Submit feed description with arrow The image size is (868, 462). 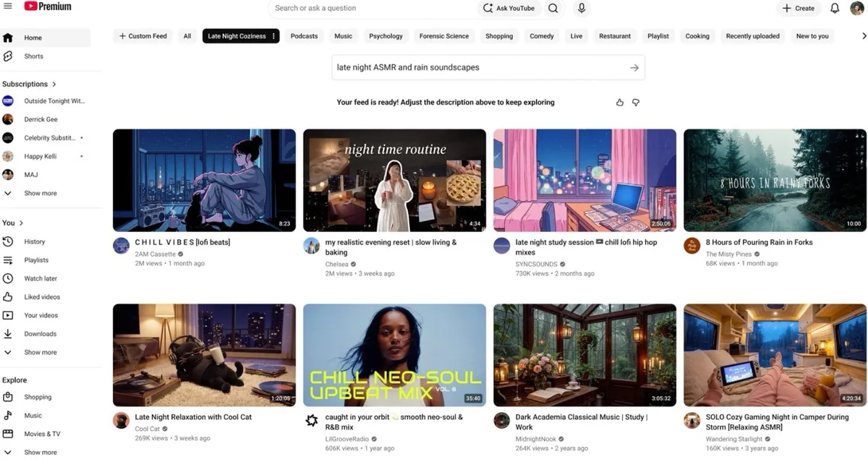(x=634, y=67)
